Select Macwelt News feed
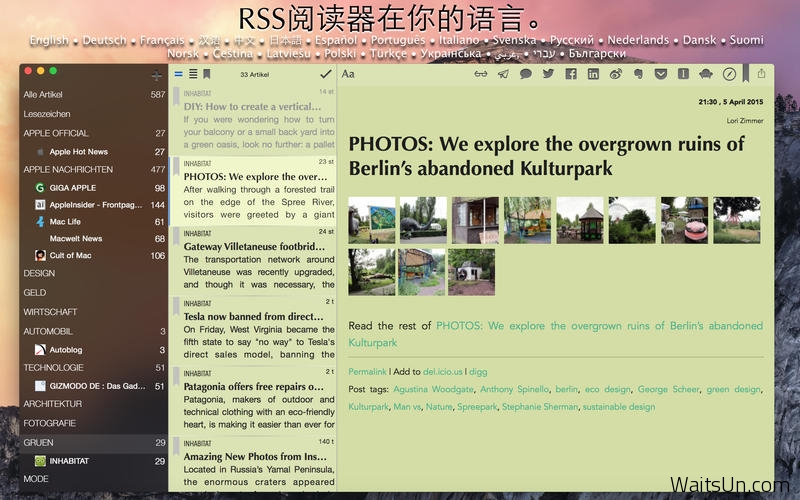This screenshot has height=500, width=800. coord(94,238)
